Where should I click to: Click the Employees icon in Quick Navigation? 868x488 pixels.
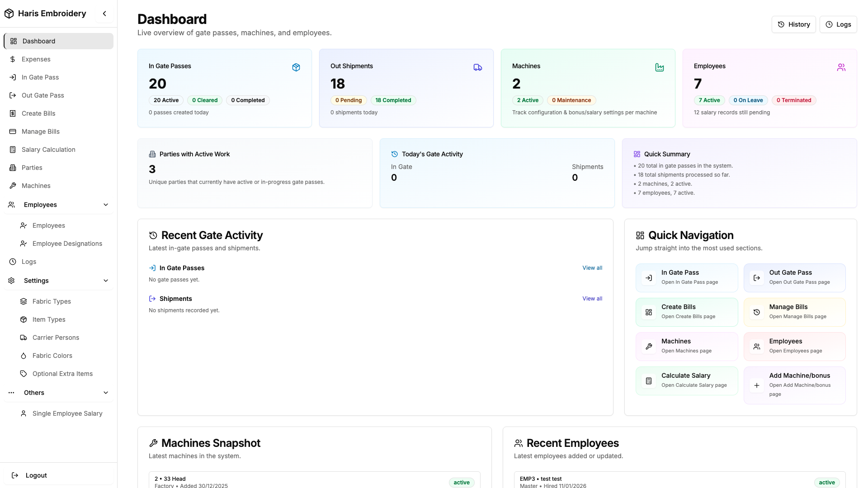point(757,347)
